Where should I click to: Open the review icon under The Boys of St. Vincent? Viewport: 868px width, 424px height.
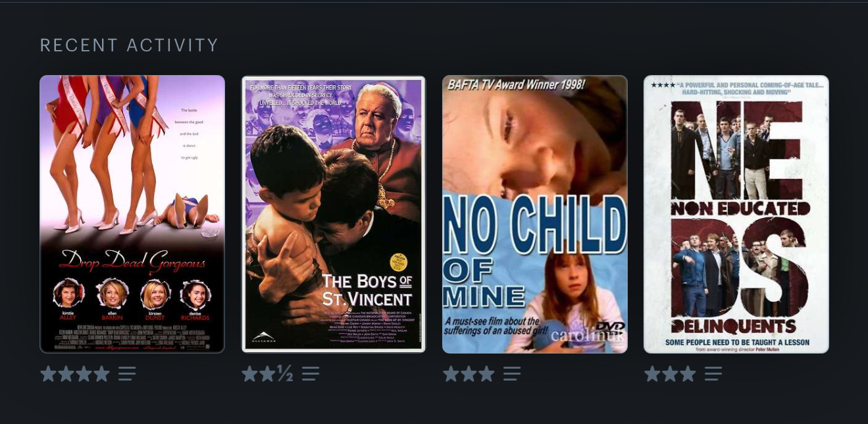point(311,374)
